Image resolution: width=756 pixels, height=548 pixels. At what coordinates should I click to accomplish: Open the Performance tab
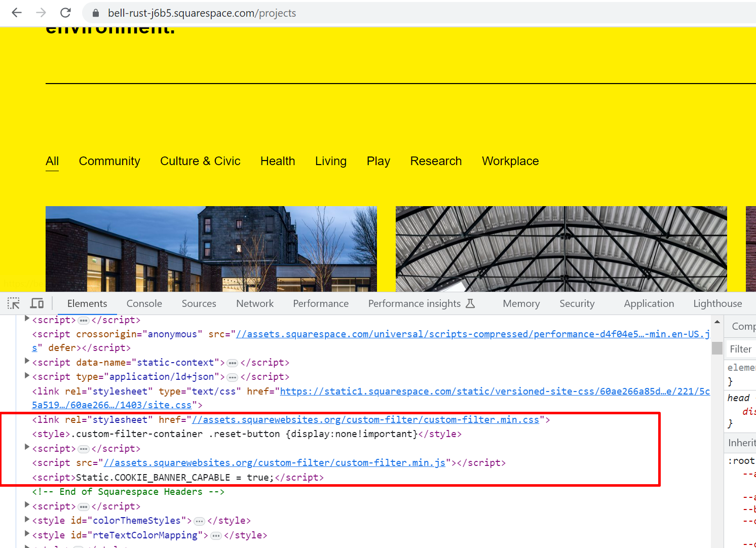coord(321,303)
